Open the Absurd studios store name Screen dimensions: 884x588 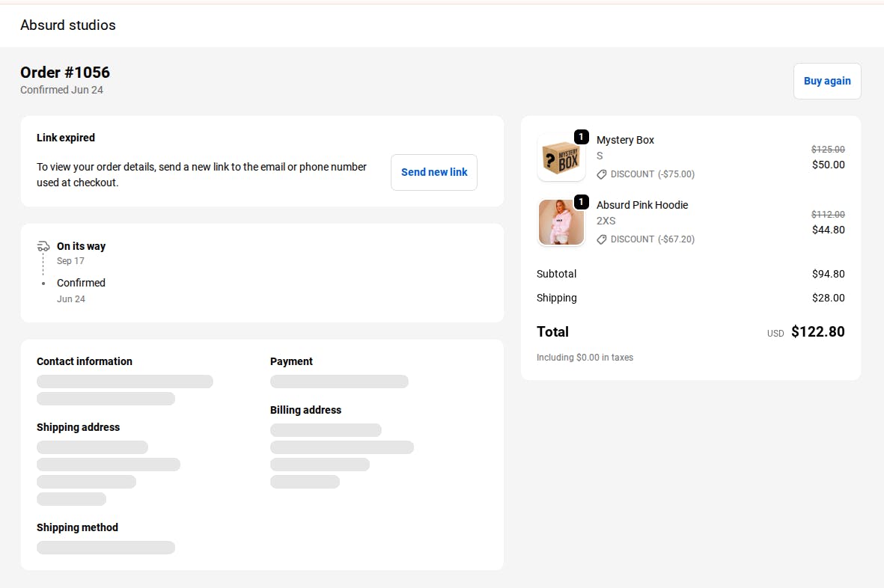(68, 25)
